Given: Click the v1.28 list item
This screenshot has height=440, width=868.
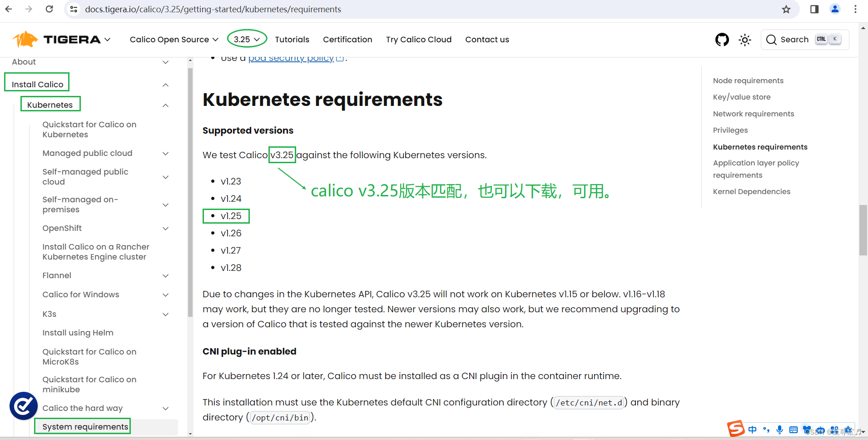Looking at the screenshot, I should [231, 268].
